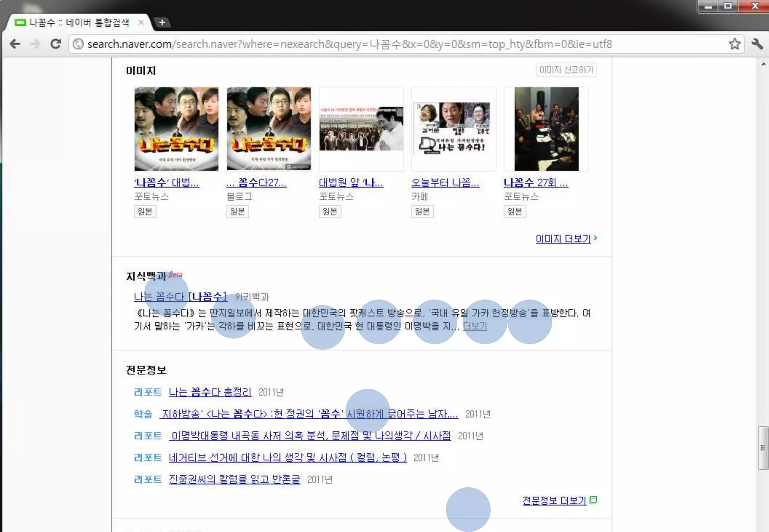The height and width of the screenshot is (532, 769).
Task: Click 이미지 신고하기 button
Action: tap(566, 70)
